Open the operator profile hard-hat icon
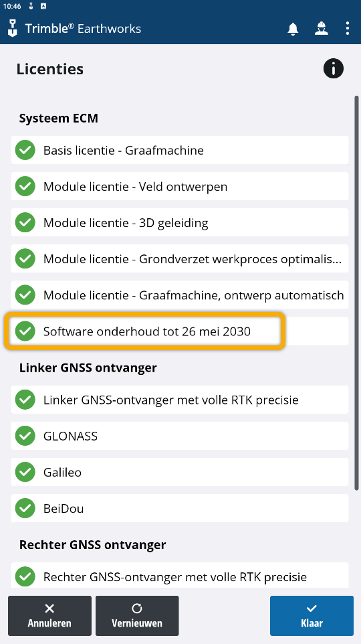The width and height of the screenshot is (361, 644). point(321,29)
